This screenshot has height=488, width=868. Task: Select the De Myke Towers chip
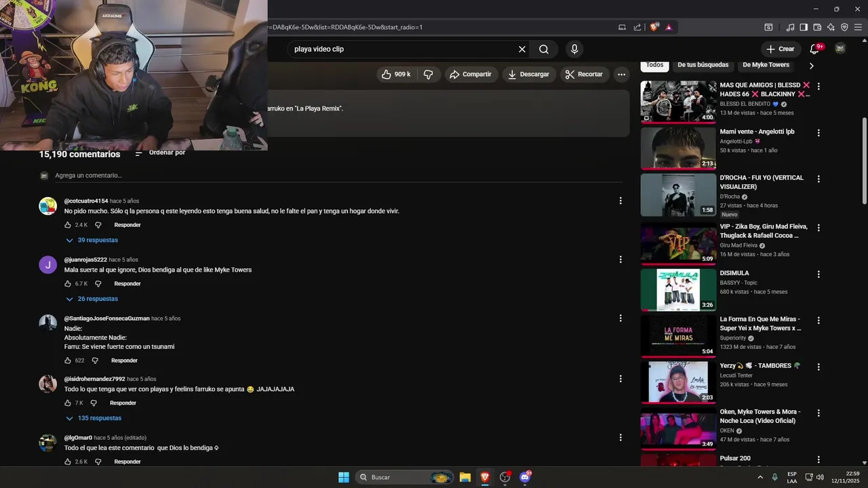pos(766,65)
